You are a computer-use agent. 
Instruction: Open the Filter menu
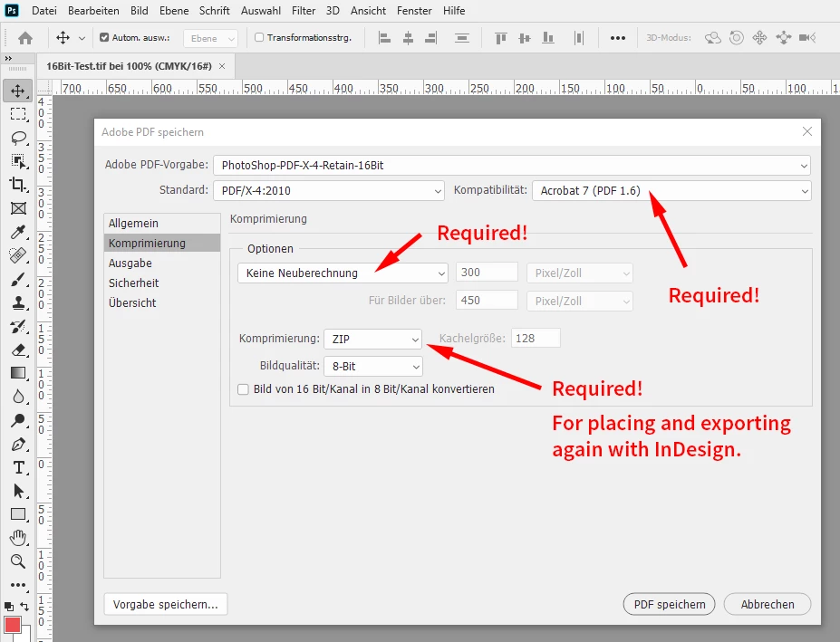pyautogui.click(x=304, y=11)
